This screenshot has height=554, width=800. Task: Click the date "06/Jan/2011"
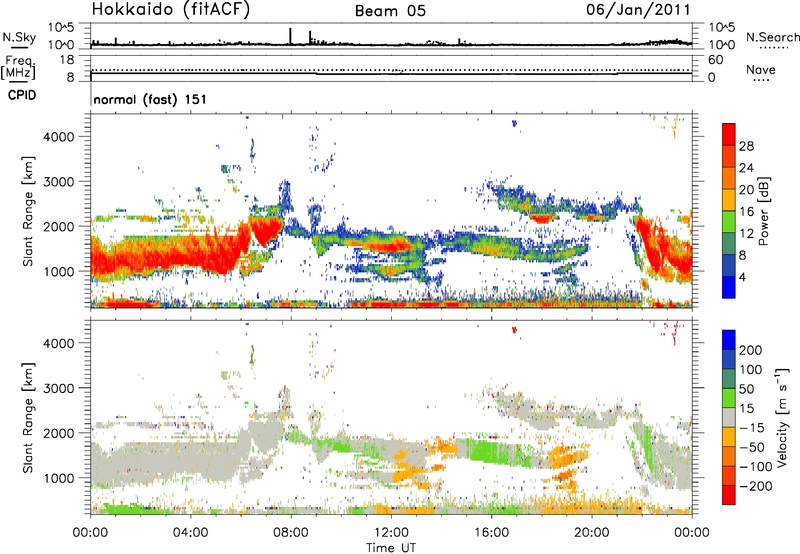(x=638, y=10)
